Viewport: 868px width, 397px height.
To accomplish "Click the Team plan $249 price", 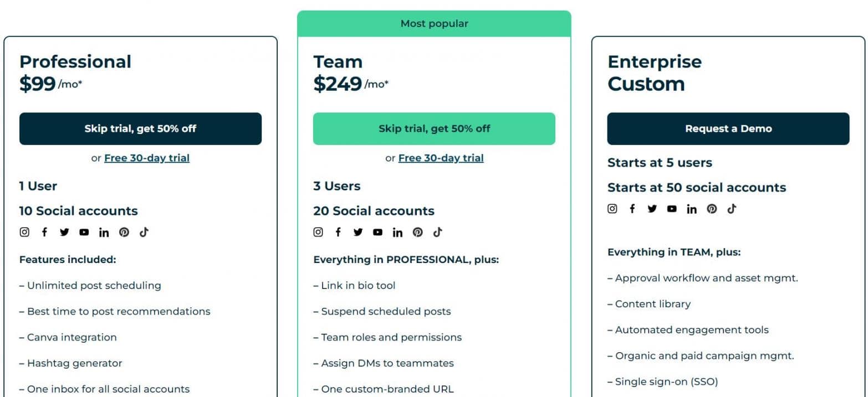I will 338,84.
